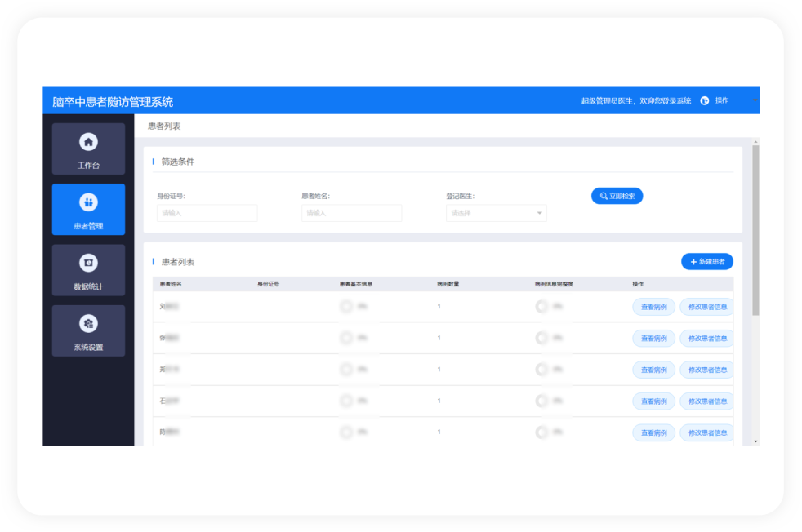
Task: Open the 工作台 home icon
Action: click(x=88, y=142)
